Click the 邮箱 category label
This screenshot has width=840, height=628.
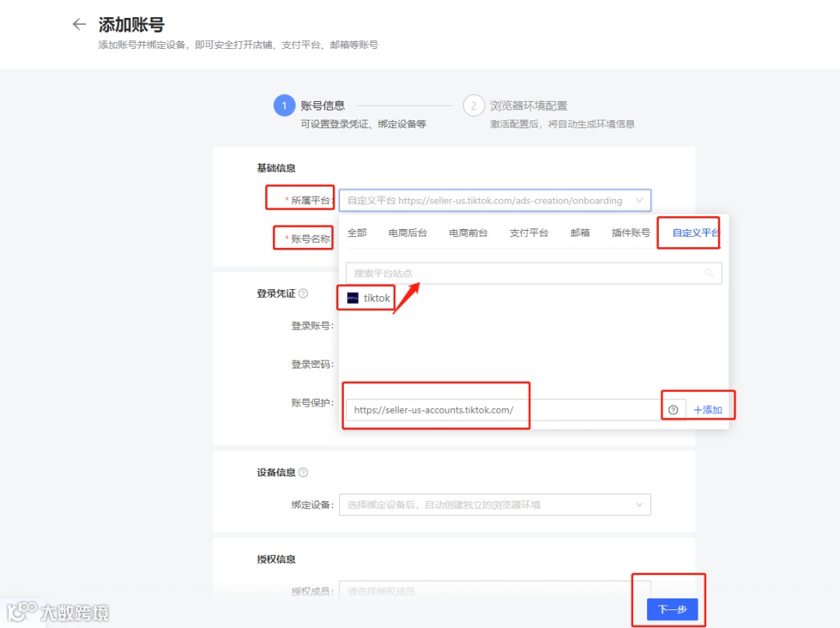[579, 232]
